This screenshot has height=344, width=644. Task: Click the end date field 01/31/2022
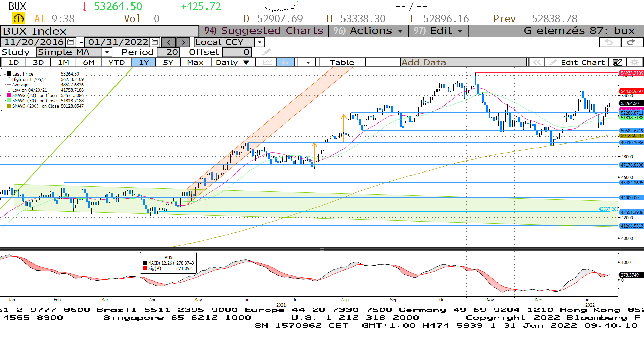pyautogui.click(x=118, y=42)
